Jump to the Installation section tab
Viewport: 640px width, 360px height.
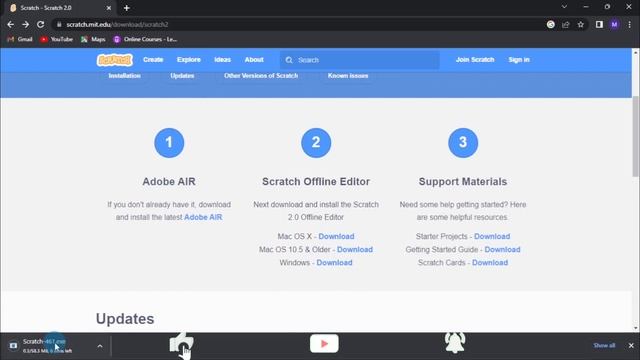coord(124,76)
